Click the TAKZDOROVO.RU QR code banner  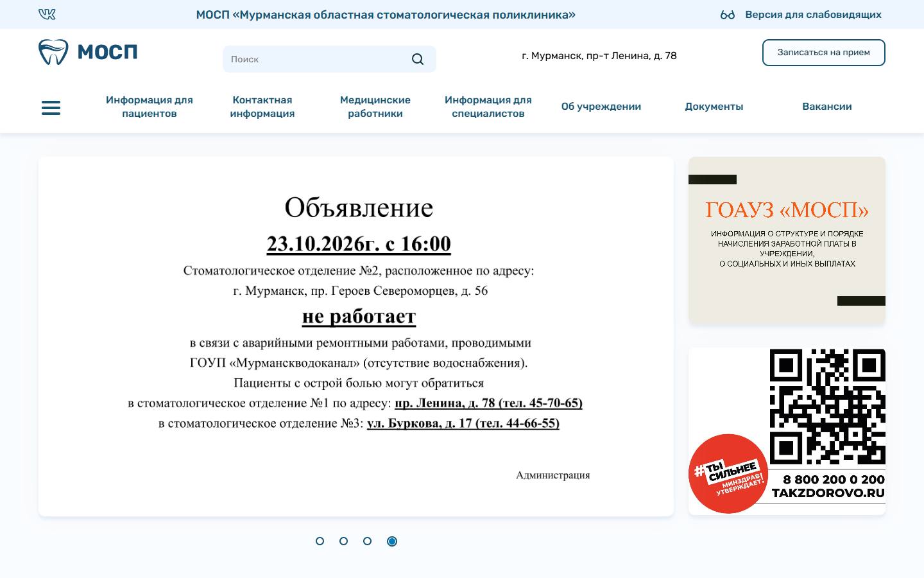click(x=787, y=432)
